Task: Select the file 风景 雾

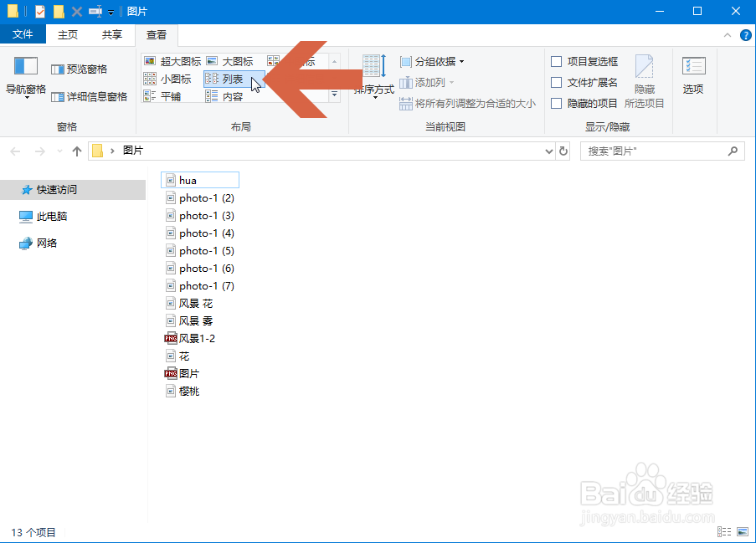Action: (x=189, y=321)
